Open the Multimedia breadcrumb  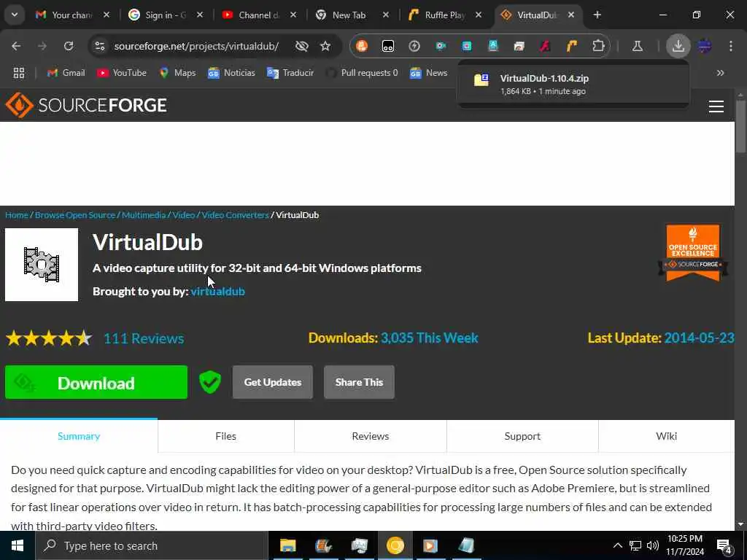point(144,215)
